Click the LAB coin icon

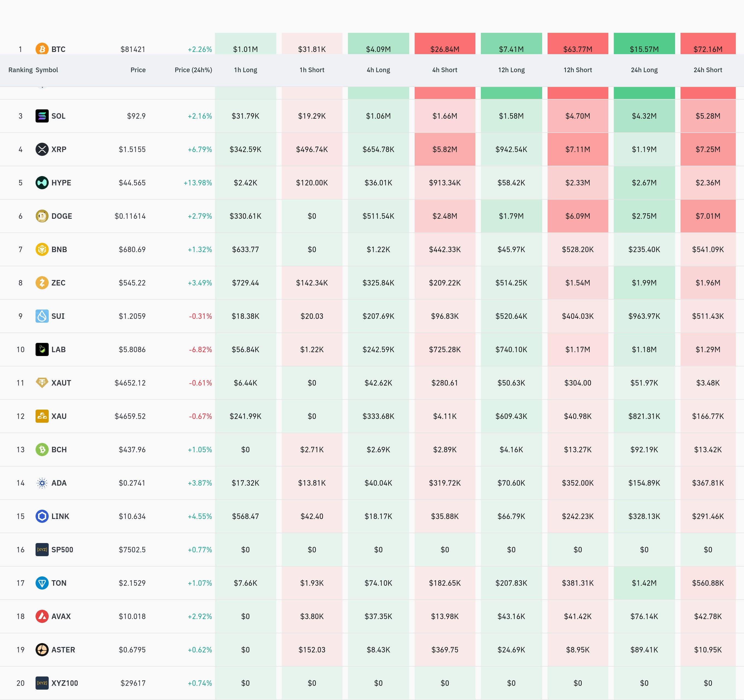42,349
